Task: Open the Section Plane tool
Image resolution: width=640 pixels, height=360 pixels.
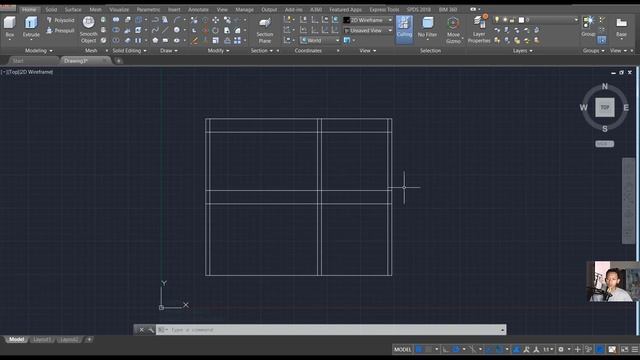Action: click(x=265, y=30)
